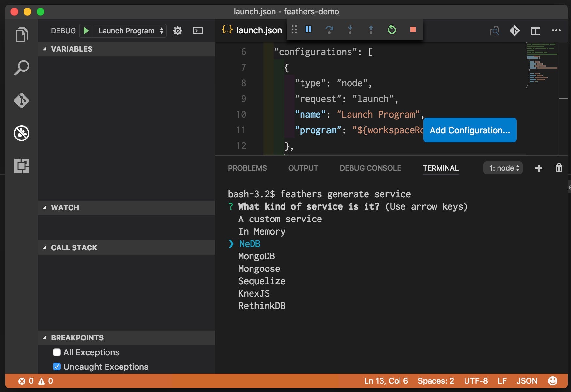Create a new terminal with plus icon
The width and height of the screenshot is (571, 392).
coord(539,168)
